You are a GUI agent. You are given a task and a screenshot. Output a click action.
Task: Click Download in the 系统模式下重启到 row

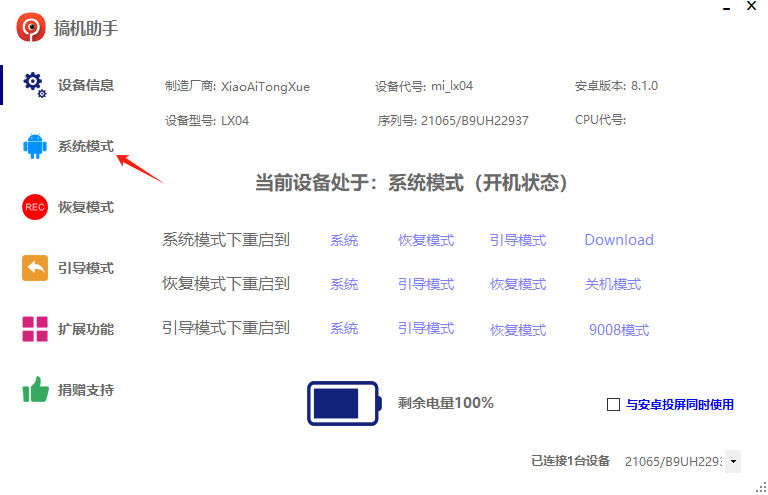(x=618, y=240)
